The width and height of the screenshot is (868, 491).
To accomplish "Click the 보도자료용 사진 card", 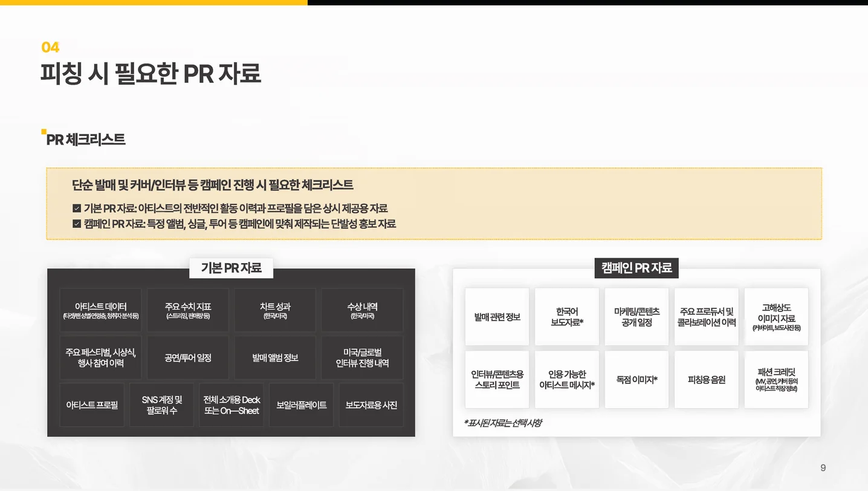I will click(371, 405).
